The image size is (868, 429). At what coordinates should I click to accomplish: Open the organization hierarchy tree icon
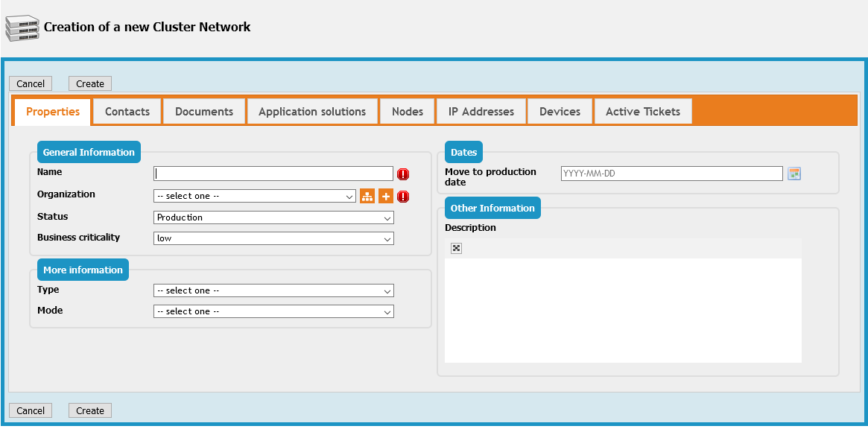(367, 196)
